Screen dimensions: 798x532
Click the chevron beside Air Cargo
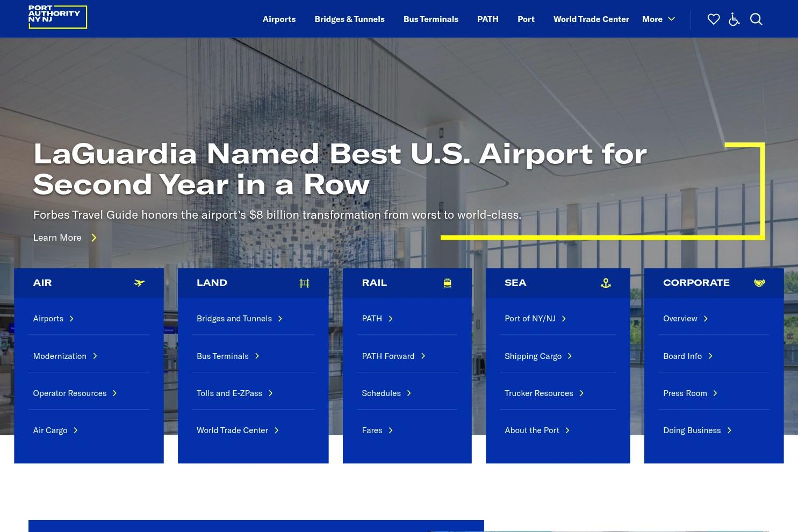76,430
